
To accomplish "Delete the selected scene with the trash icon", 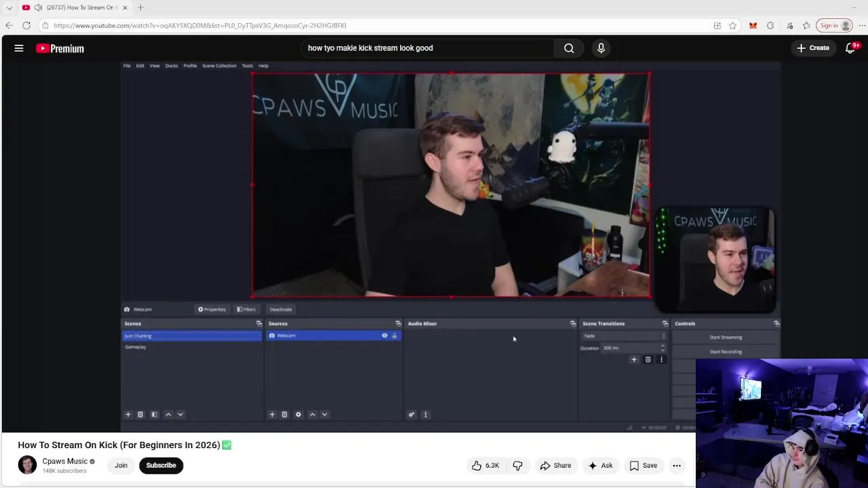I will pos(140,414).
